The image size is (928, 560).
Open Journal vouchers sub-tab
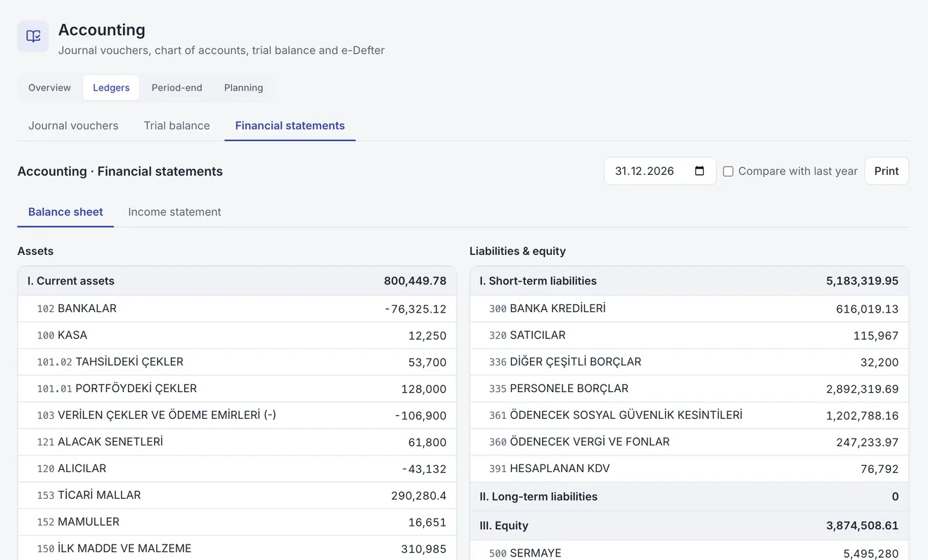coord(73,126)
